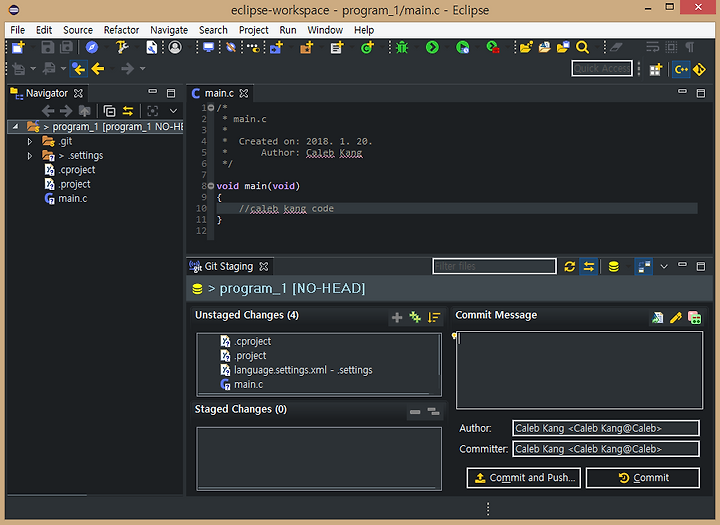Refresh the Git Staging view

coord(570,266)
